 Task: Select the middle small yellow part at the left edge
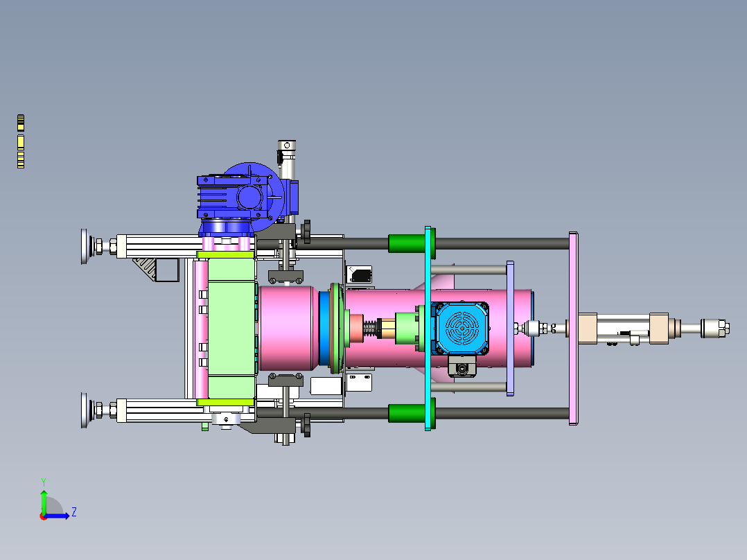coord(21,142)
